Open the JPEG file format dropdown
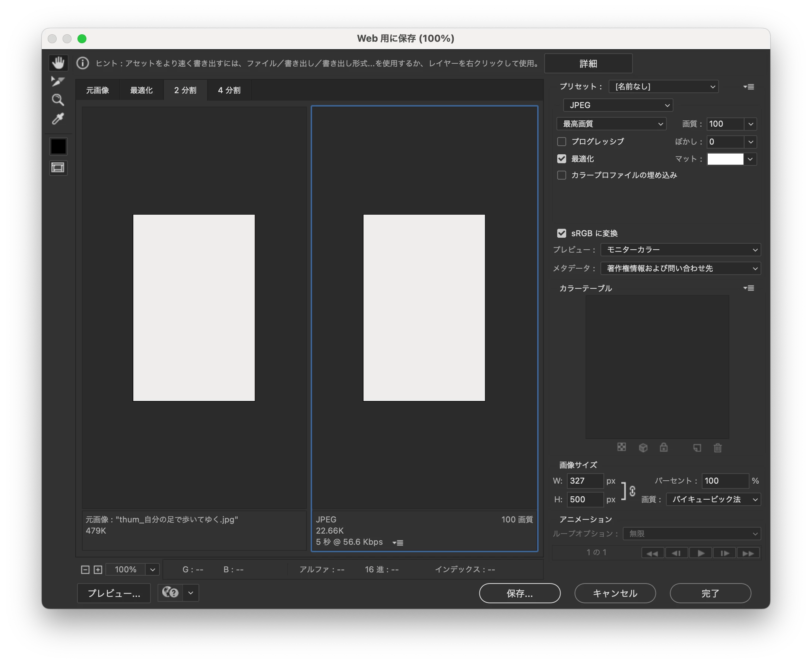Viewport: 812px width, 664px height. click(x=618, y=105)
